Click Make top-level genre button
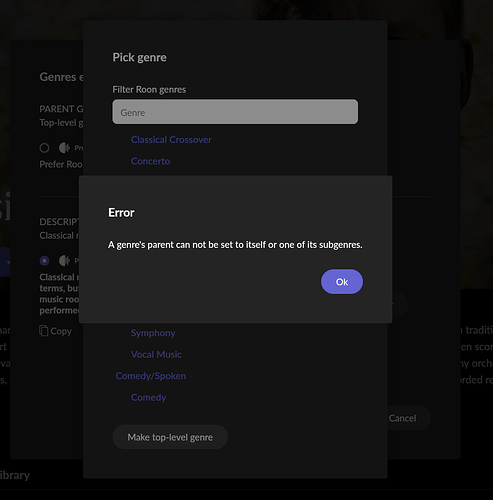The width and height of the screenshot is (493, 500). click(x=170, y=437)
